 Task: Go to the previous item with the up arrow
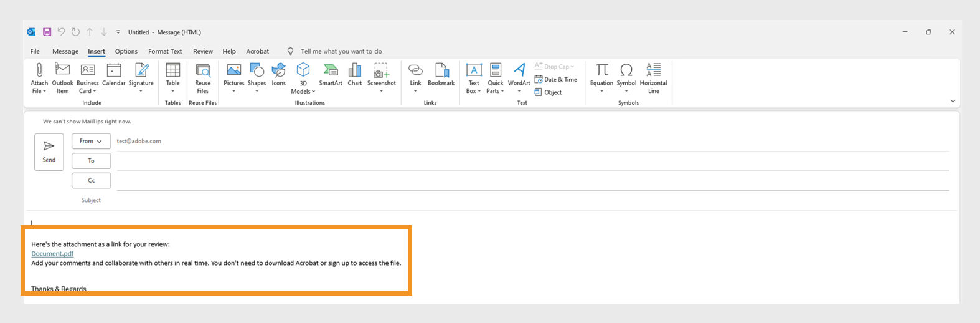(x=90, y=32)
